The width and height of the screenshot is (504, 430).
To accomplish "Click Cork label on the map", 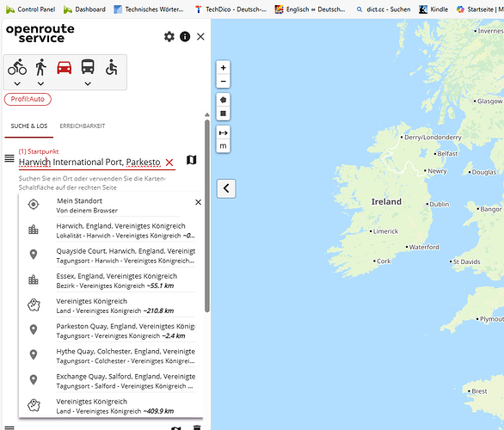I will coord(384,261).
